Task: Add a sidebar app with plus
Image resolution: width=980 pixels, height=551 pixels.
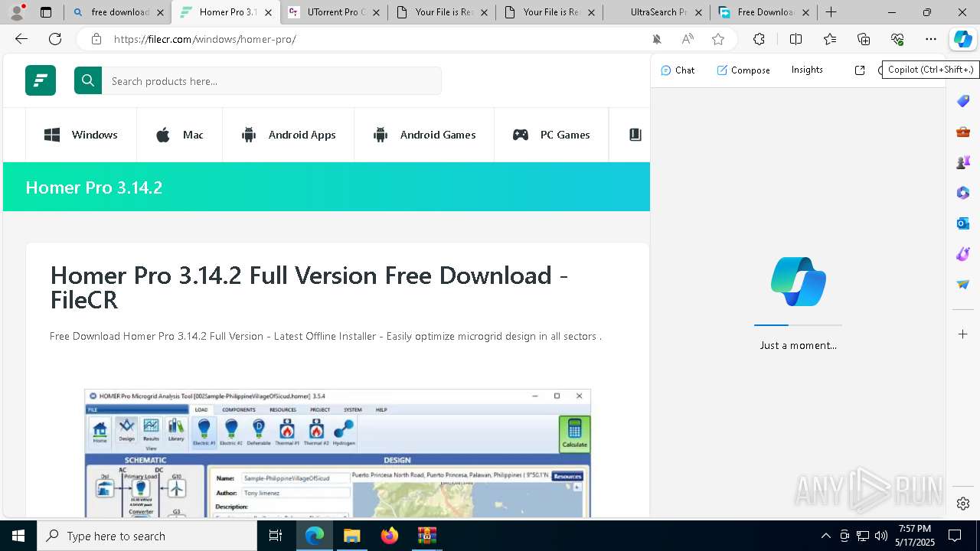Action: (963, 334)
